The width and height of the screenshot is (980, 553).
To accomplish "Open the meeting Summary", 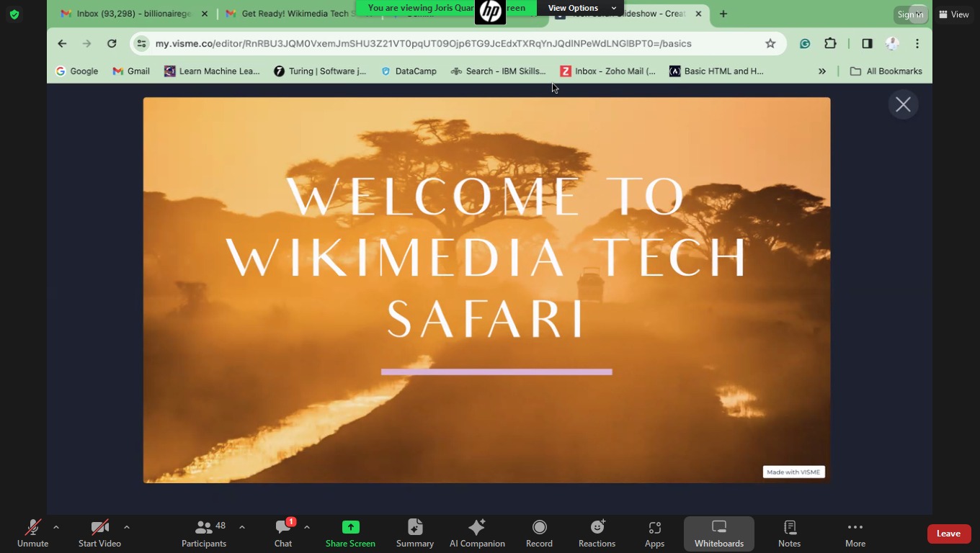I will coord(415,534).
